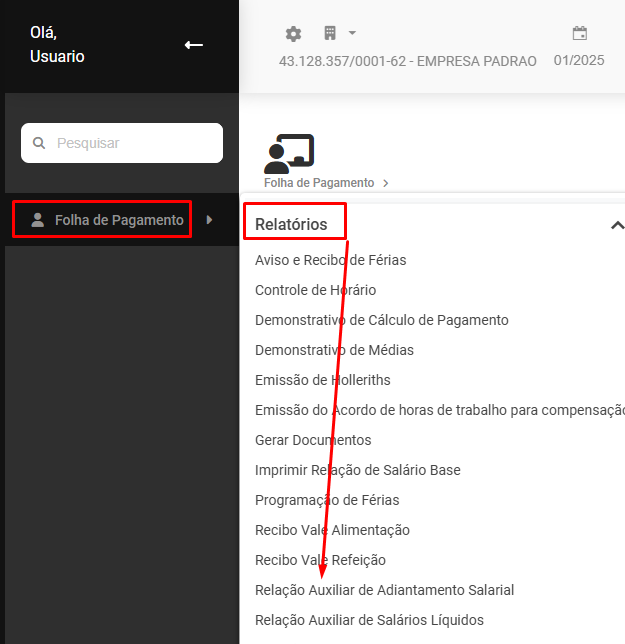The image size is (625, 644).
Task: Open settings via the gear icon
Action: [293, 34]
